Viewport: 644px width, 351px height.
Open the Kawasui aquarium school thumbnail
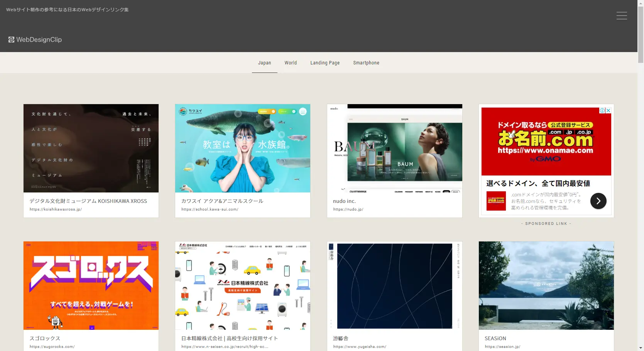click(x=242, y=148)
